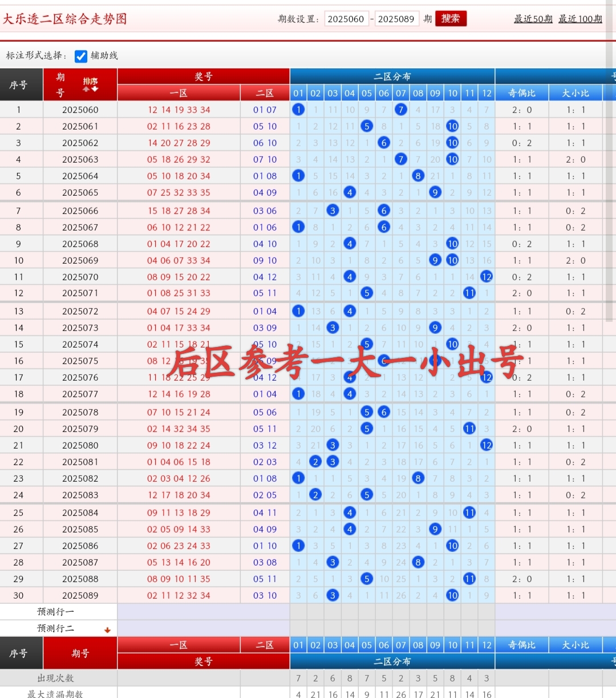Click blue ball 09 in row 2025065

[435, 192]
